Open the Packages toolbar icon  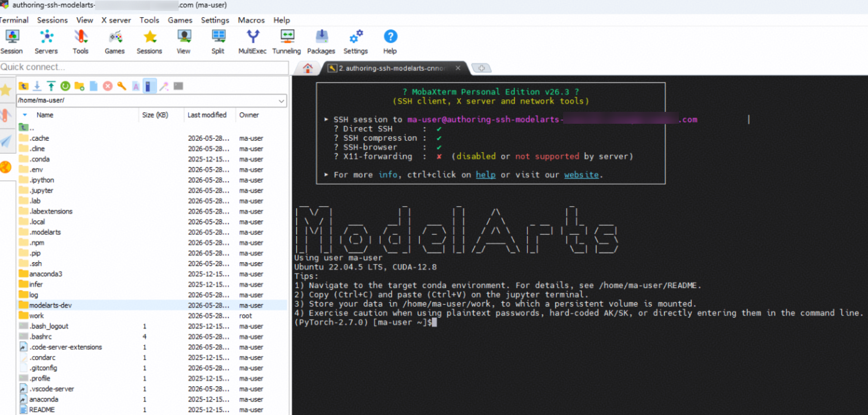[x=322, y=42]
